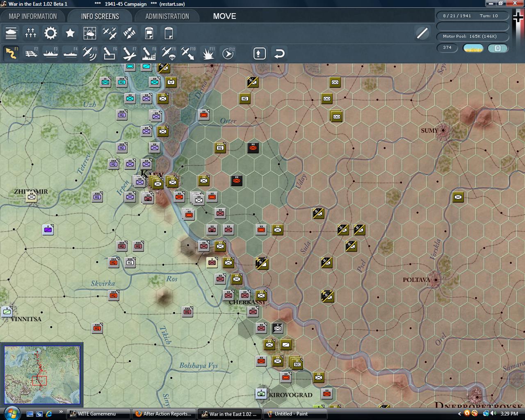Show battle sites with F11 explosion icon
The width and height of the screenshot is (525, 420).
(x=208, y=53)
